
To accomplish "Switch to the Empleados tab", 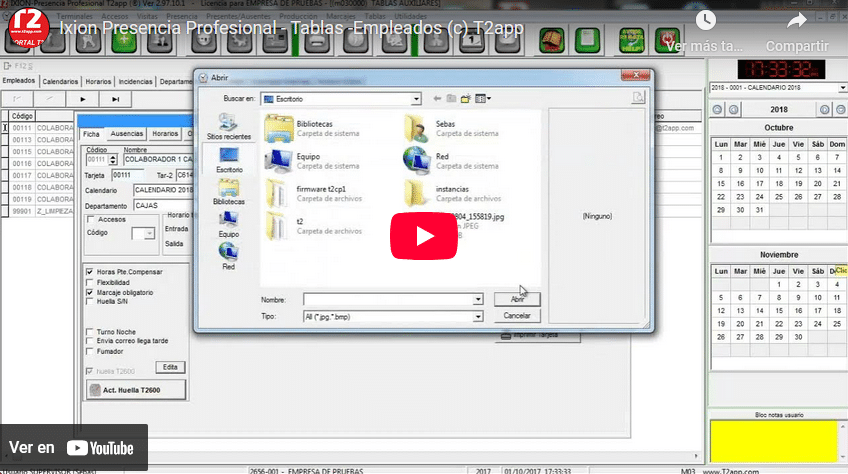I will (19, 81).
